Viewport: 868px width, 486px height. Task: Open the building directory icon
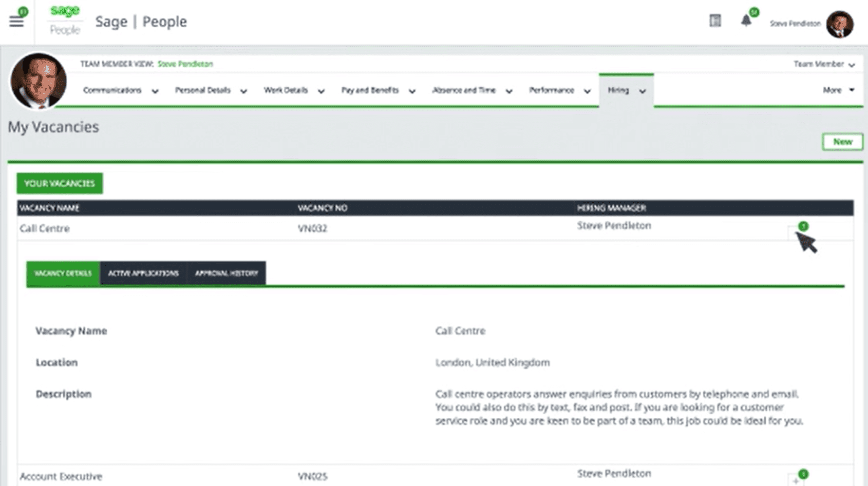click(x=715, y=21)
